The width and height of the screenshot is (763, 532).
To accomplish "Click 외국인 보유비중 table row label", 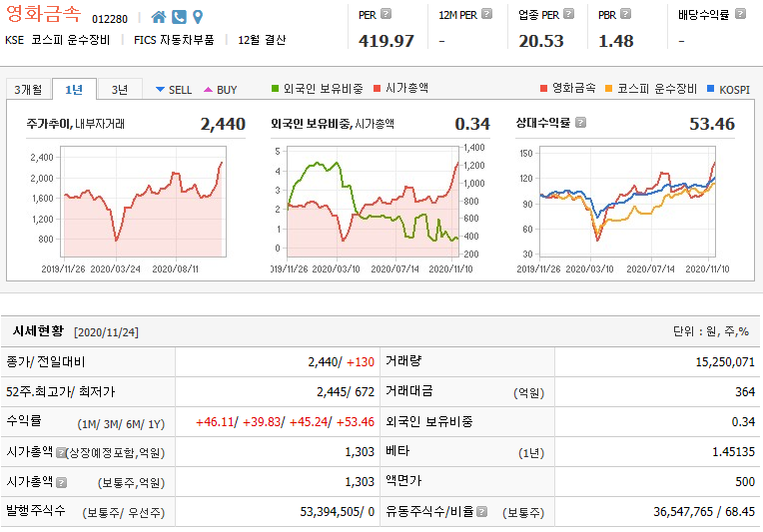I will tap(429, 421).
